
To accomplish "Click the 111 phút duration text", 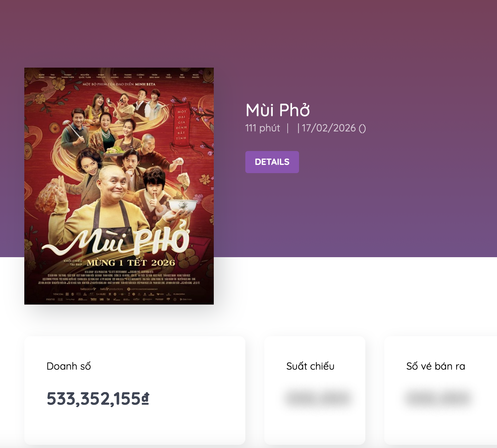I will coord(262,128).
